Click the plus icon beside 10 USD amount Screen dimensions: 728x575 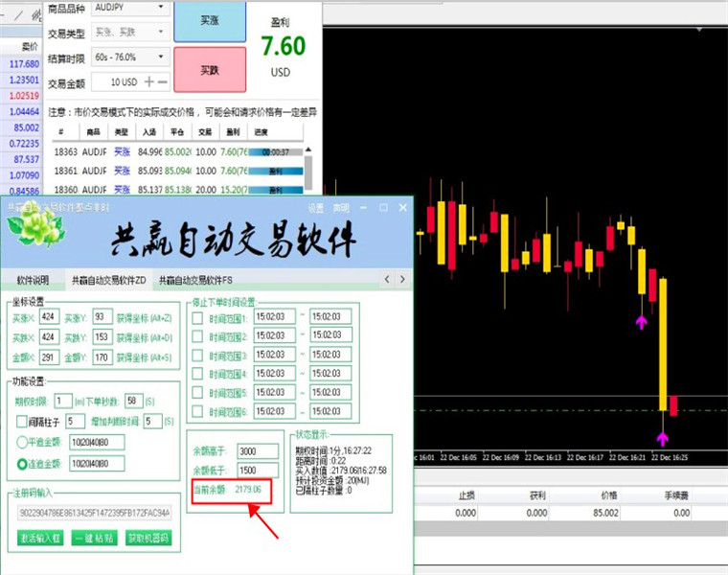click(149, 81)
